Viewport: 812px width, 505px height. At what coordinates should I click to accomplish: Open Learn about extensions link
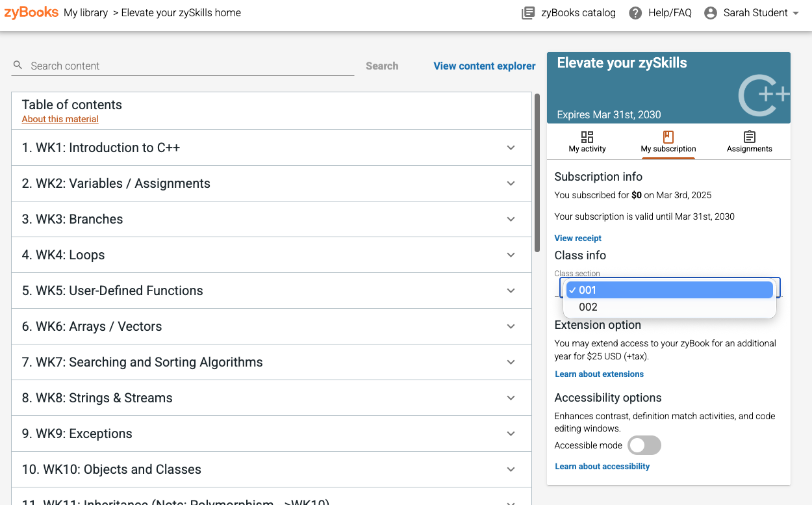600,374
